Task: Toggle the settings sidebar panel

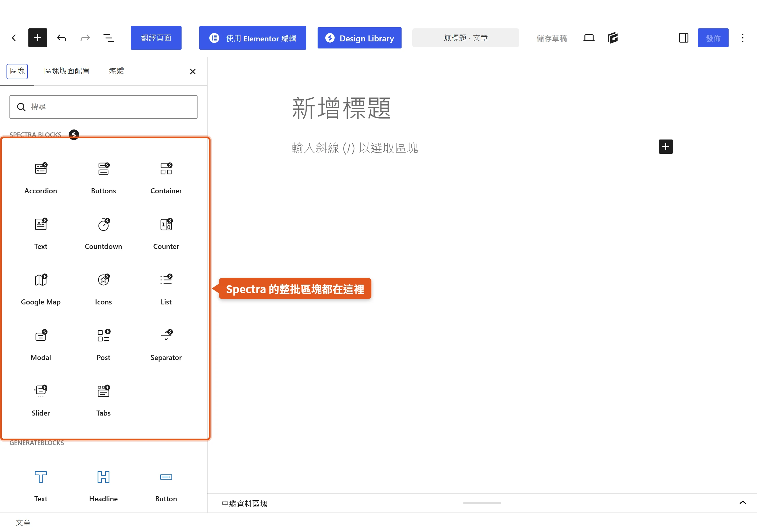Action: pos(683,38)
